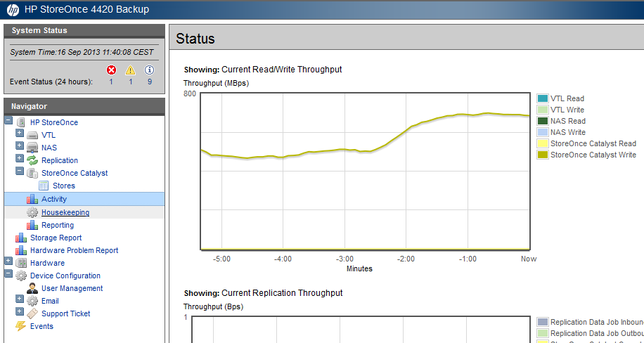Click the NAS drive icon
This screenshot has width=644, height=343.
point(32,148)
